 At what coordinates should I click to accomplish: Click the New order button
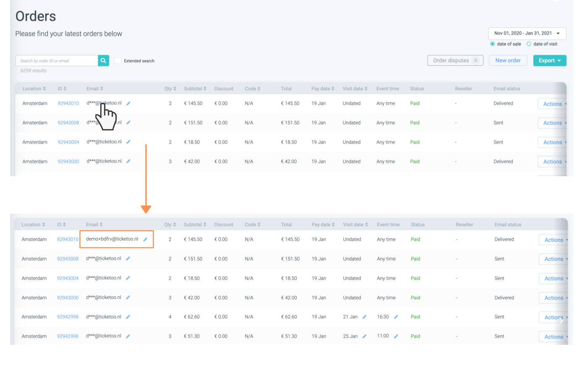coord(508,61)
